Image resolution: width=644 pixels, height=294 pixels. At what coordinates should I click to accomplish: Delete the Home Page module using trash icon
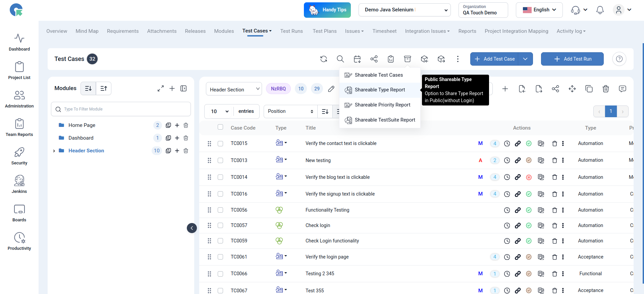tap(186, 125)
